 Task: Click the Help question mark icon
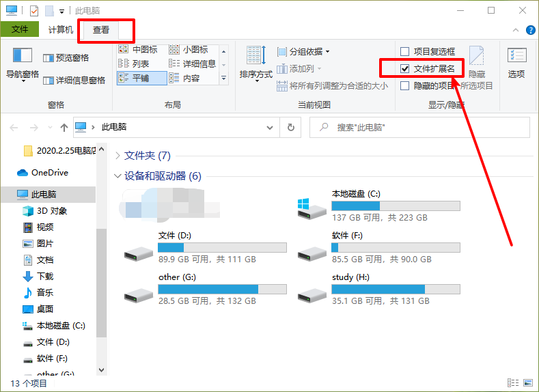pyautogui.click(x=531, y=30)
